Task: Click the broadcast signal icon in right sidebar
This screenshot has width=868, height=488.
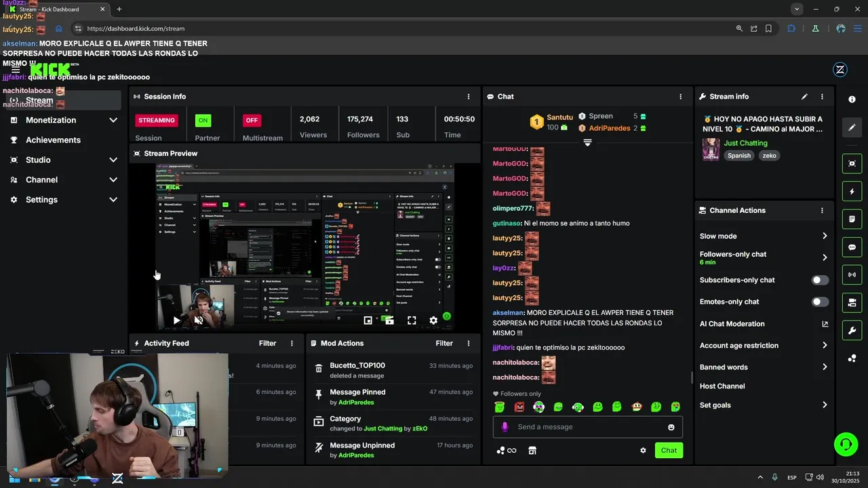Action: 852,274
